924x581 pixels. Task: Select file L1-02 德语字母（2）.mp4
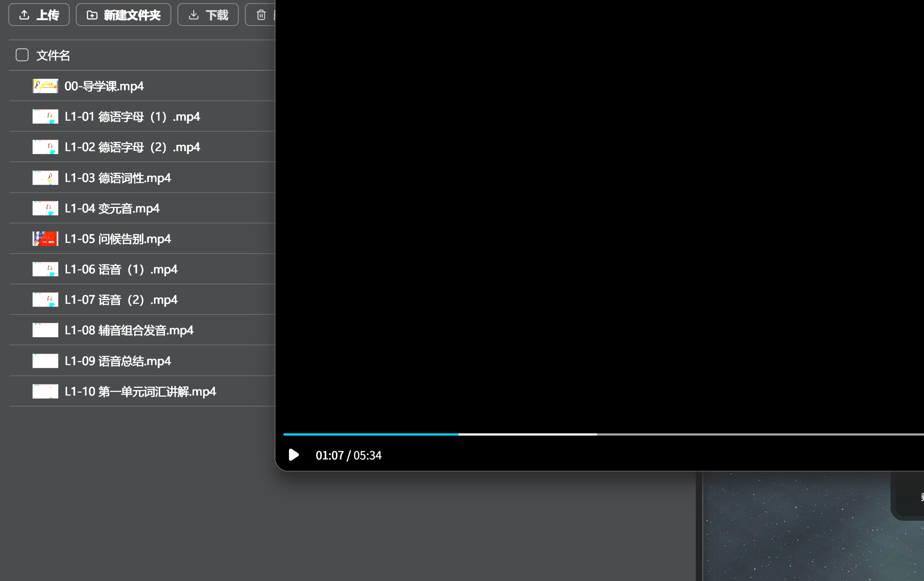(x=132, y=147)
